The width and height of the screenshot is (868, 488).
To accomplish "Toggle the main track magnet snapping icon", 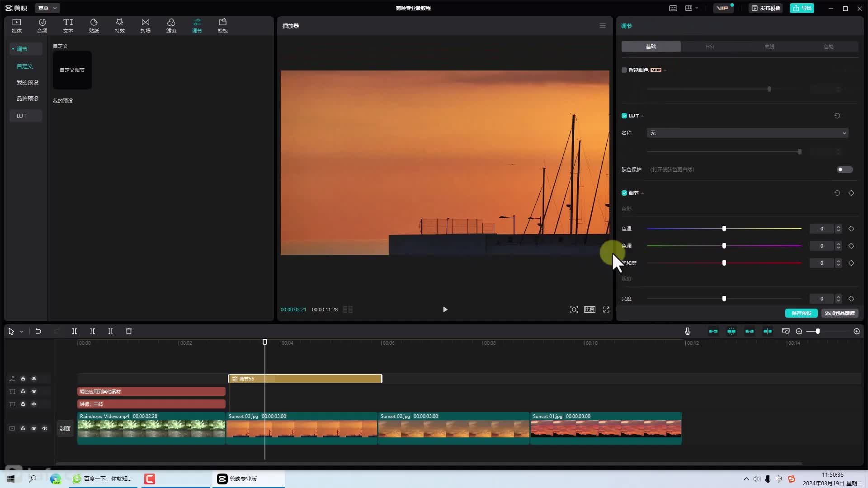I will coord(713,331).
